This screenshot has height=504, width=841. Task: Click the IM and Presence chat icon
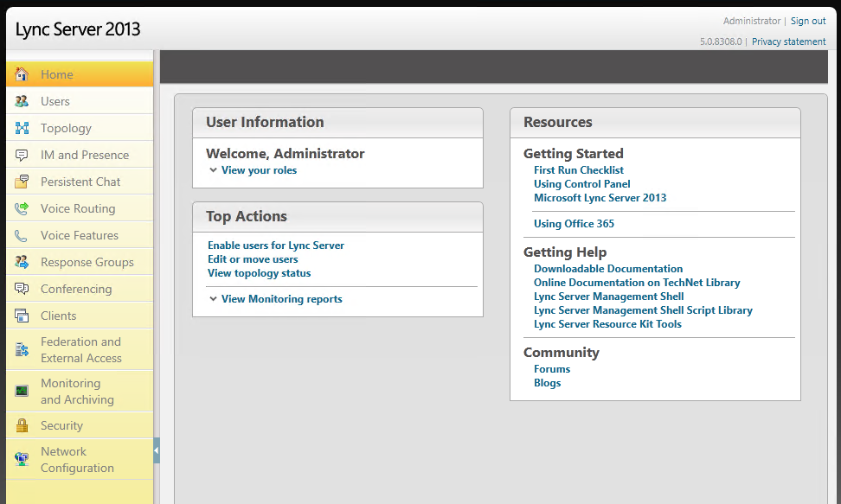coord(22,155)
